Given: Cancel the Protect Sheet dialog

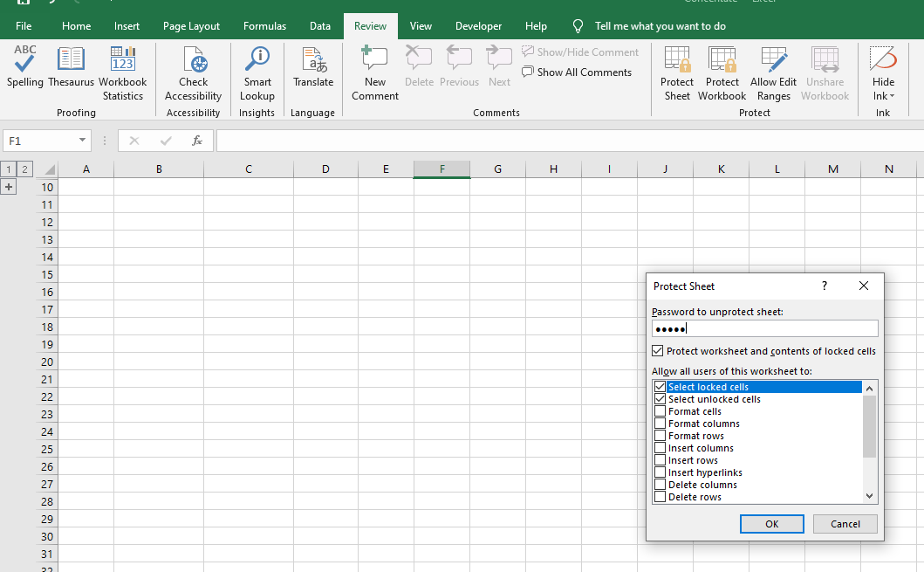Looking at the screenshot, I should coord(845,524).
